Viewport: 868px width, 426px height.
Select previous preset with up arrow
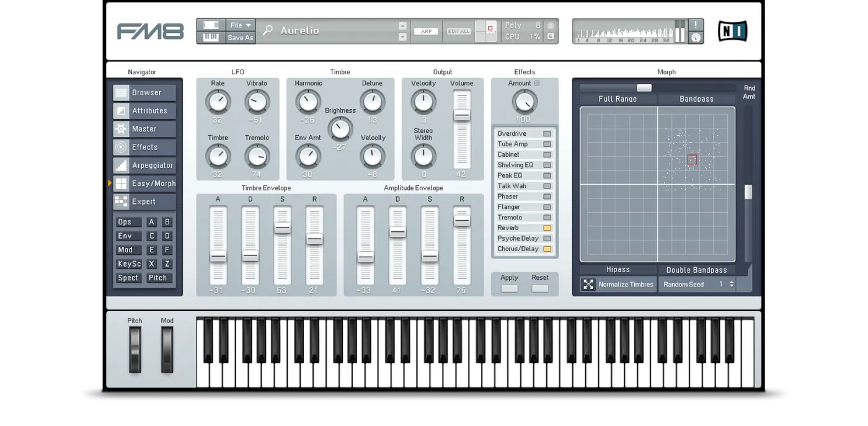click(402, 26)
